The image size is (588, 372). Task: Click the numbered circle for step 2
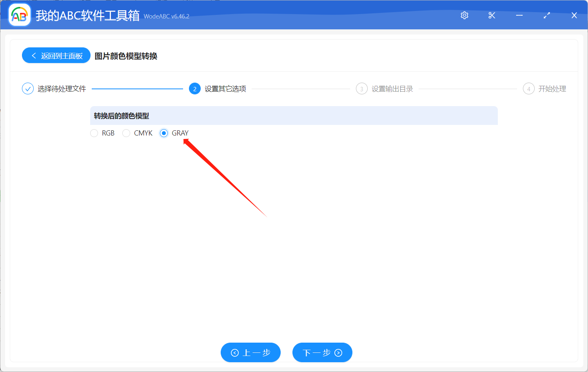point(195,88)
